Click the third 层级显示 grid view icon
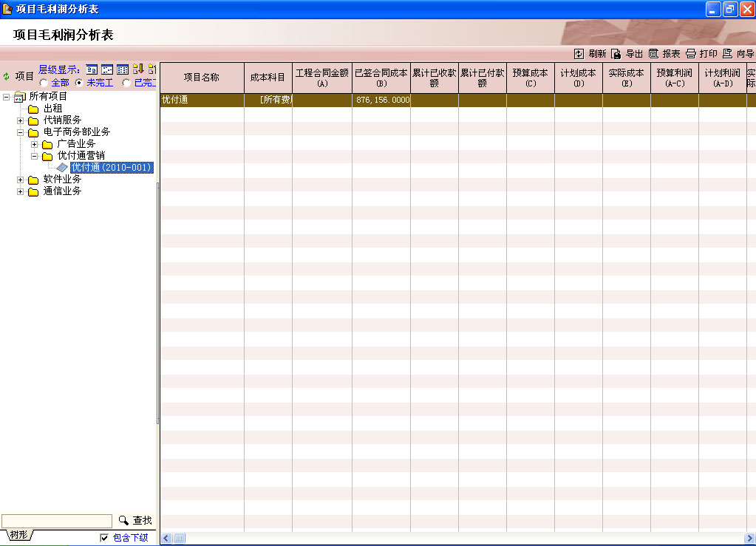 pyautogui.click(x=123, y=70)
